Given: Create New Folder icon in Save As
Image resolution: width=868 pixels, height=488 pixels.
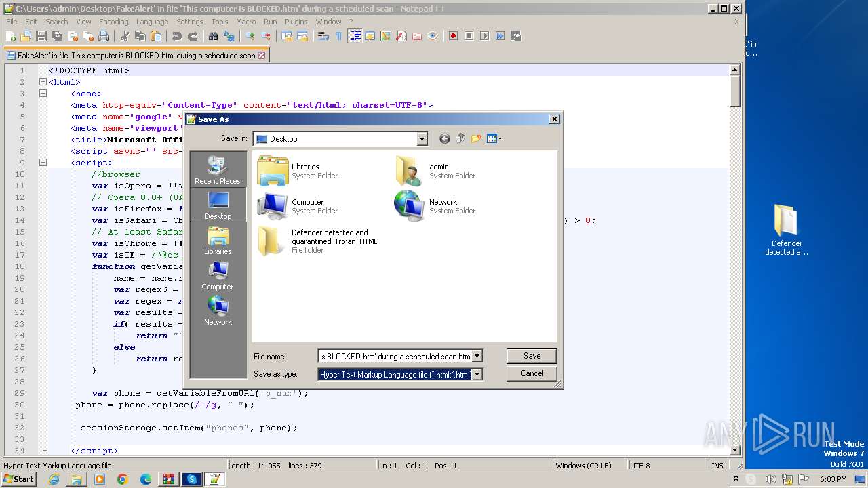Looking at the screenshot, I should pyautogui.click(x=476, y=138).
